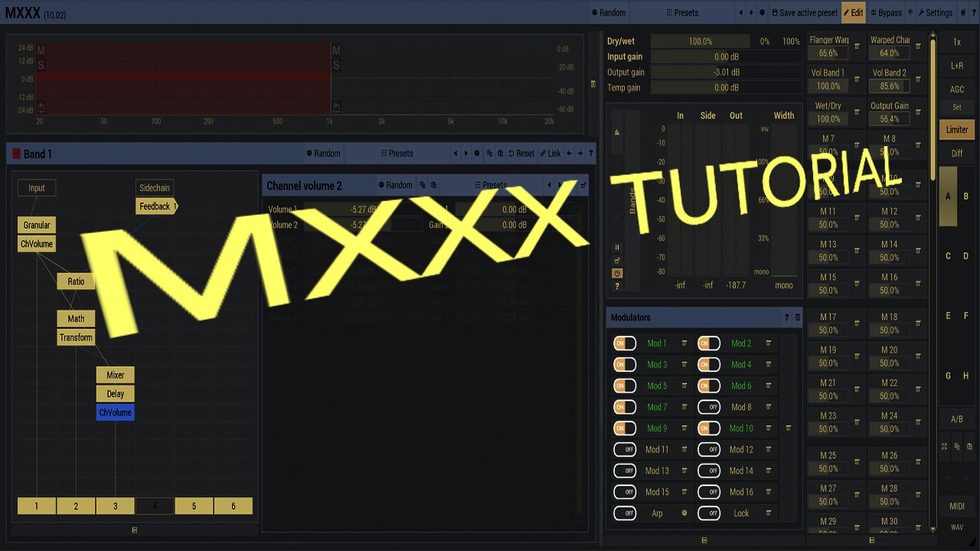This screenshot has height=551, width=980.
Task: Copy Band 1 settings icon
Action: coord(489,153)
